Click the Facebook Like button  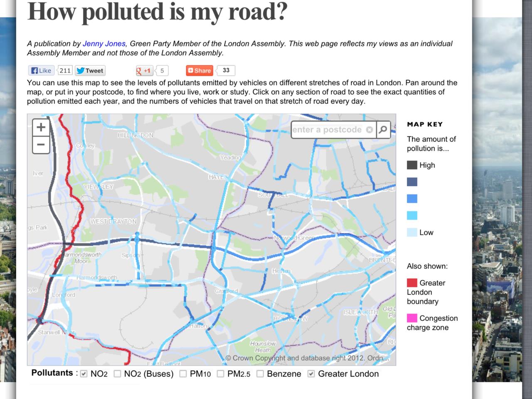41,71
